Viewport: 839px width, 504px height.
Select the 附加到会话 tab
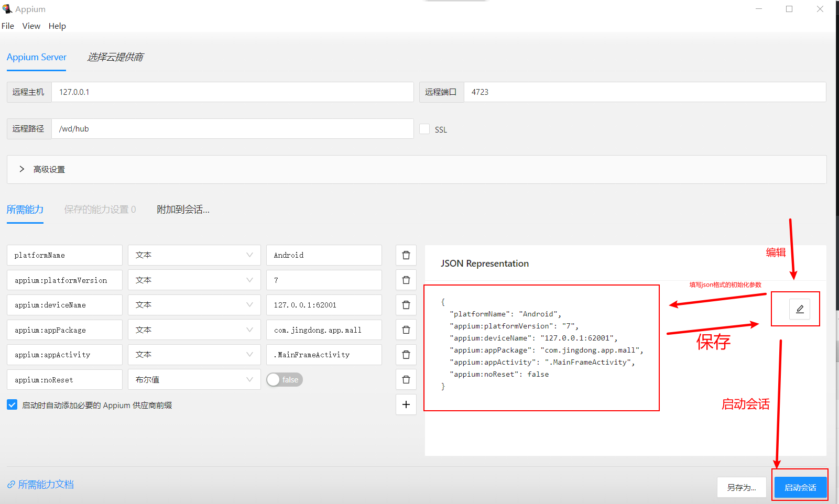(183, 210)
